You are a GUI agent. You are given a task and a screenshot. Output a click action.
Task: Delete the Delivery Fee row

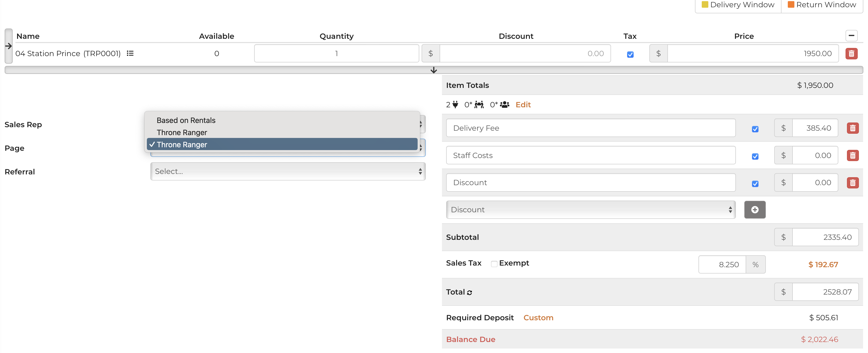click(x=853, y=128)
